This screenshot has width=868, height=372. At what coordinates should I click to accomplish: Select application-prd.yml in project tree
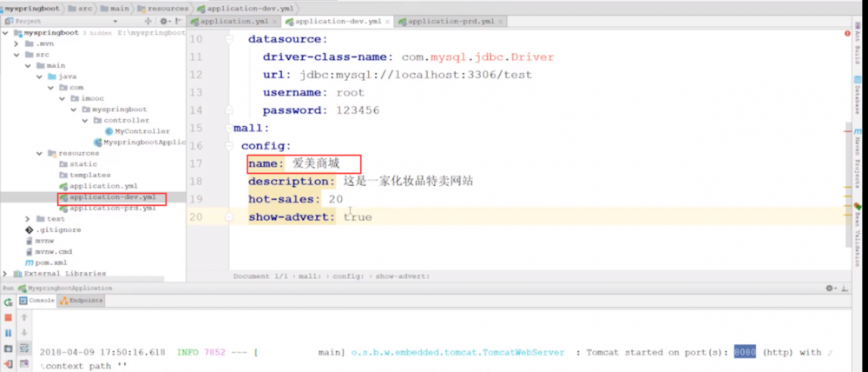(108, 208)
